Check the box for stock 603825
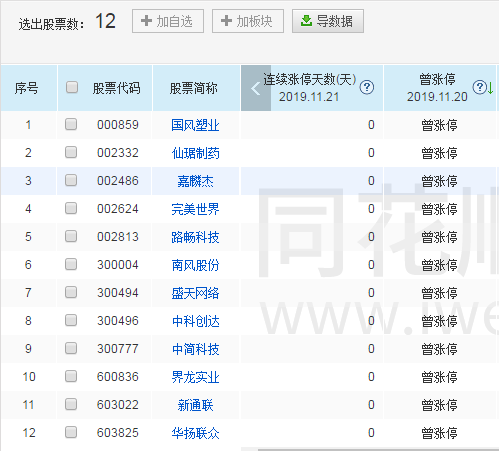Image resolution: width=499 pixels, height=451 pixels. pos(71,432)
